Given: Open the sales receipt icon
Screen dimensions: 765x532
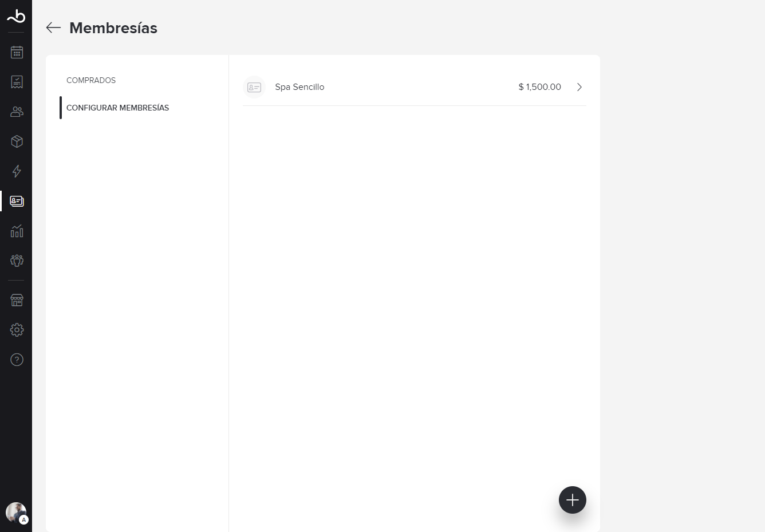Looking at the screenshot, I should tap(17, 82).
